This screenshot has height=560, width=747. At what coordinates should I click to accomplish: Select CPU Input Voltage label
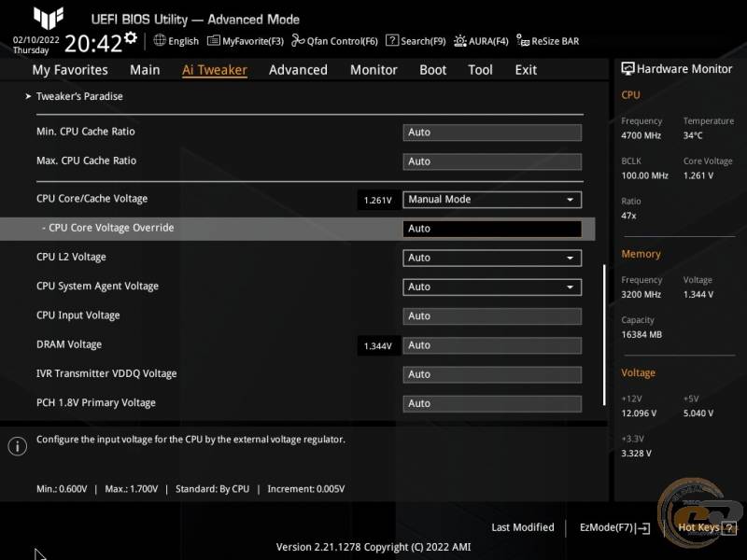click(x=78, y=315)
